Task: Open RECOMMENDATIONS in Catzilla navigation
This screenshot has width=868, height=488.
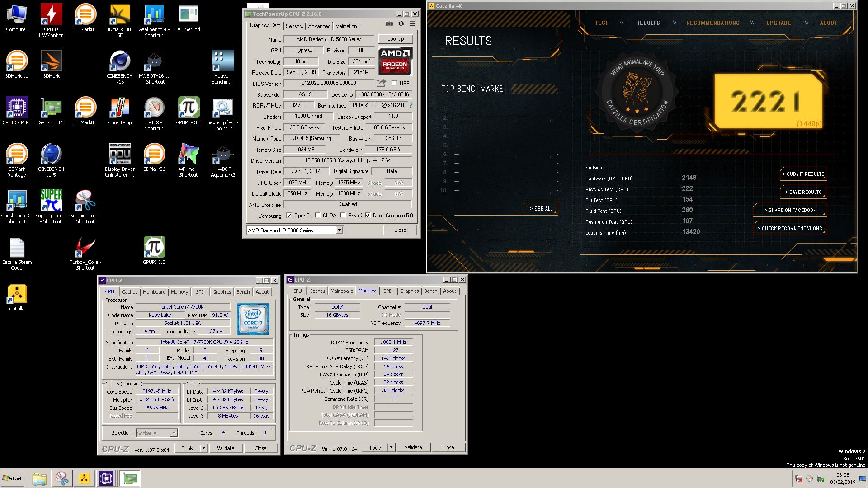Action: click(713, 23)
